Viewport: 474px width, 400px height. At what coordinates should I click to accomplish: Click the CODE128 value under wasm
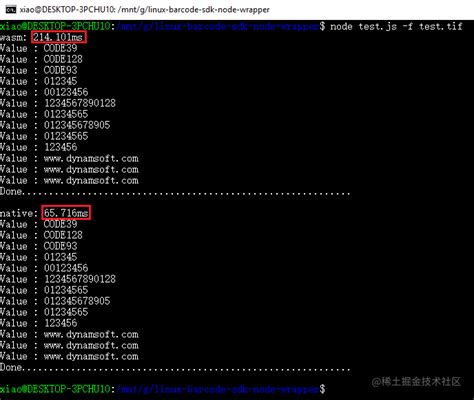click(x=63, y=59)
